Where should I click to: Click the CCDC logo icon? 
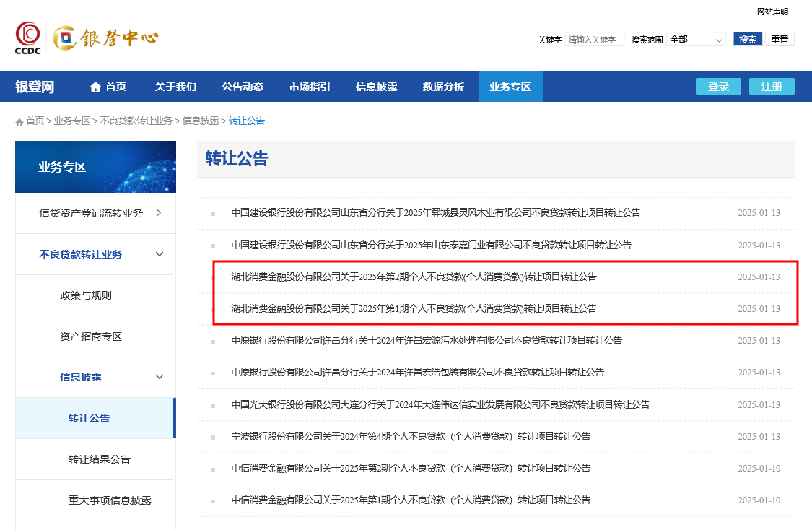tap(29, 38)
